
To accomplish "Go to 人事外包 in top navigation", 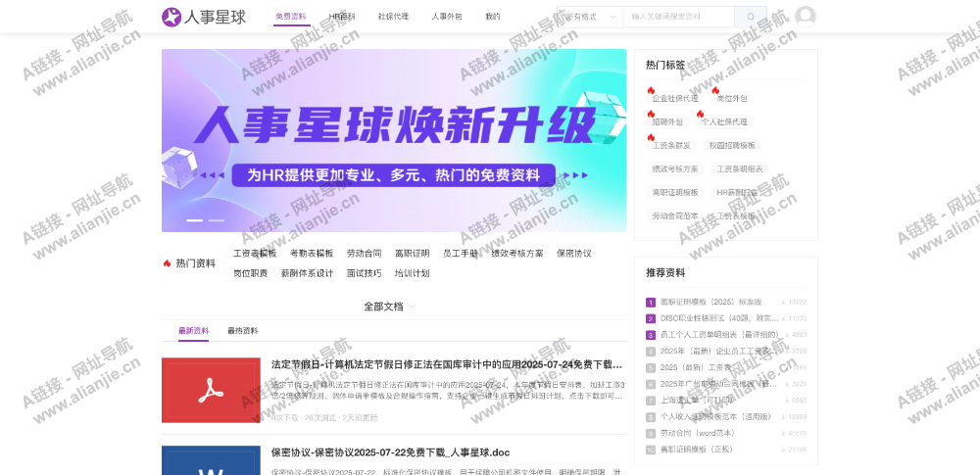I will pos(447,17).
